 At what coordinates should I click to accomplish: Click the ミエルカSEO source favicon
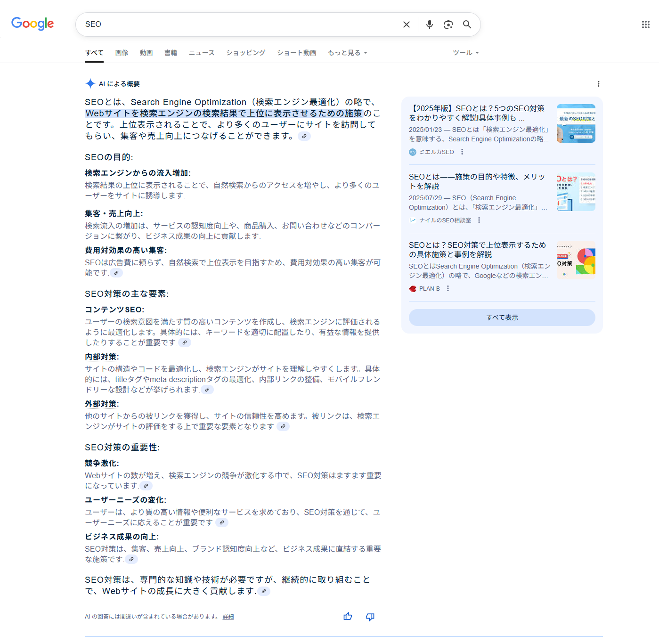pos(413,152)
